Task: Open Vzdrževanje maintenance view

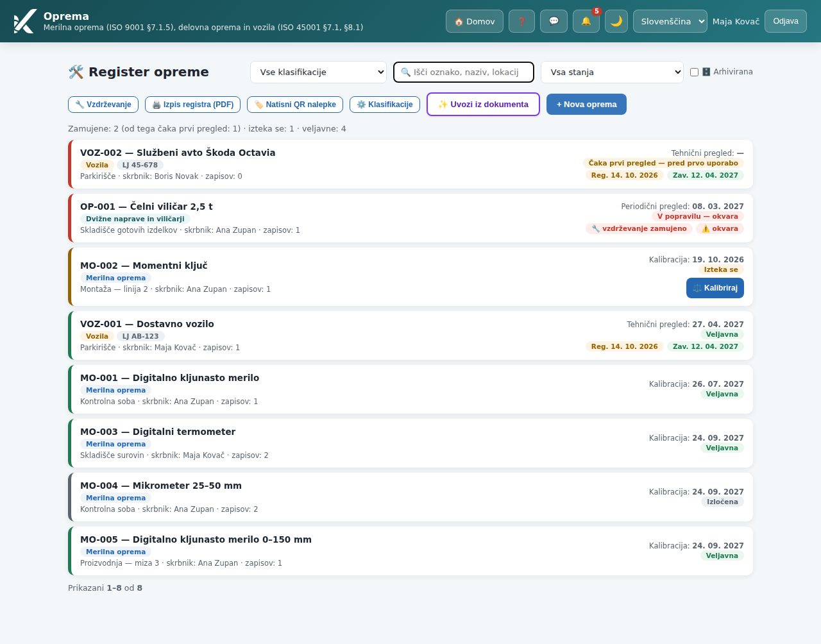Action: coord(103,105)
